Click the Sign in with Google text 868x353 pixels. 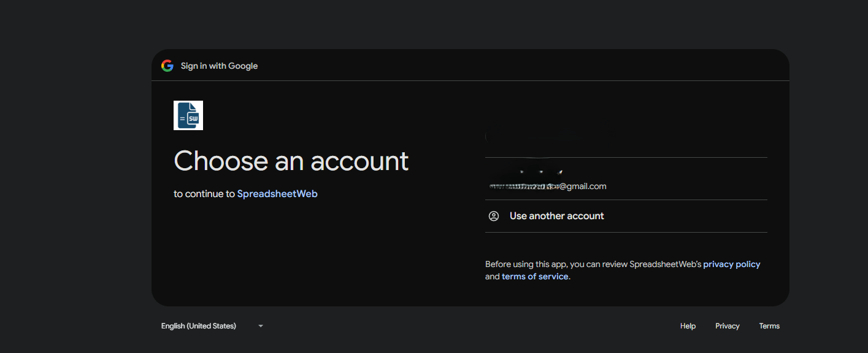click(219, 66)
